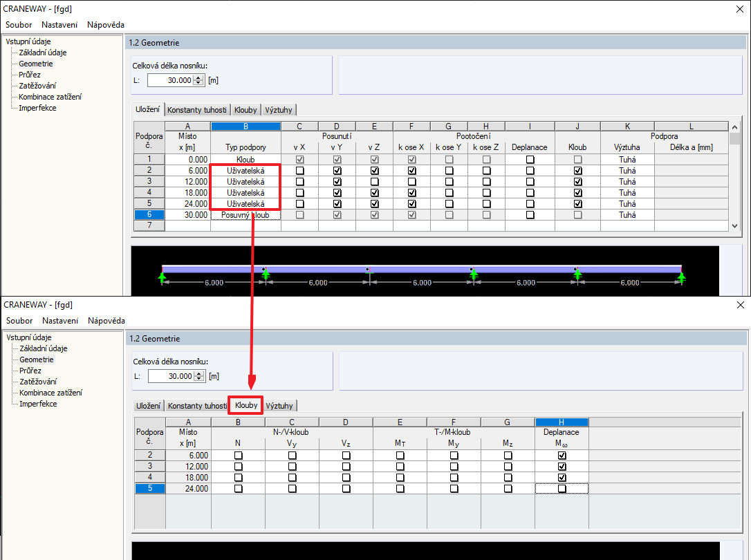This screenshot has width=751, height=560.
Task: Select Základní údaje in upper window tree
Action: pyautogui.click(x=43, y=53)
